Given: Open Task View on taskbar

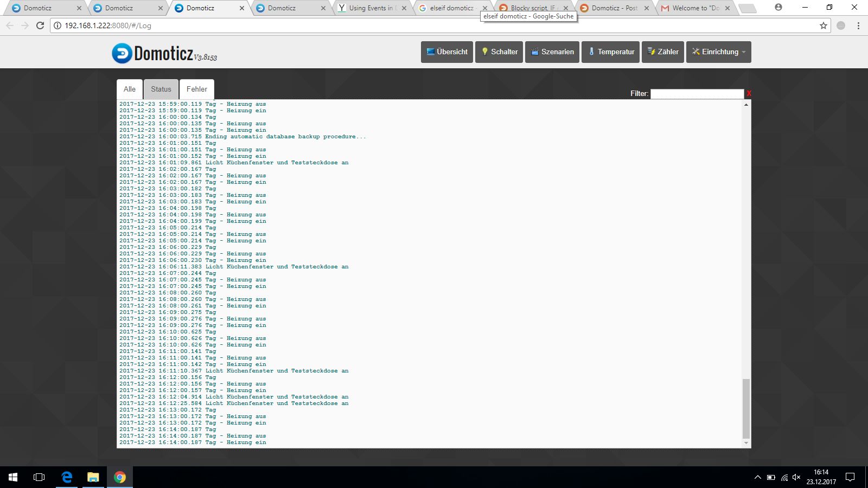Looking at the screenshot, I should [39, 477].
